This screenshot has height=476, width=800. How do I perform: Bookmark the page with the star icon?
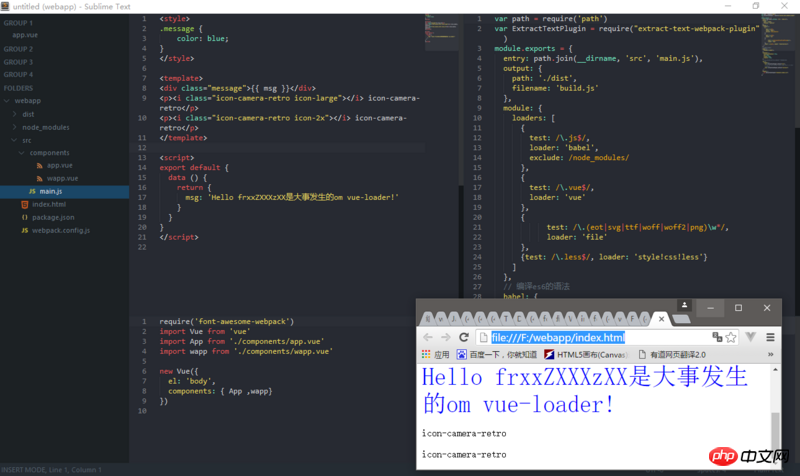click(x=731, y=338)
